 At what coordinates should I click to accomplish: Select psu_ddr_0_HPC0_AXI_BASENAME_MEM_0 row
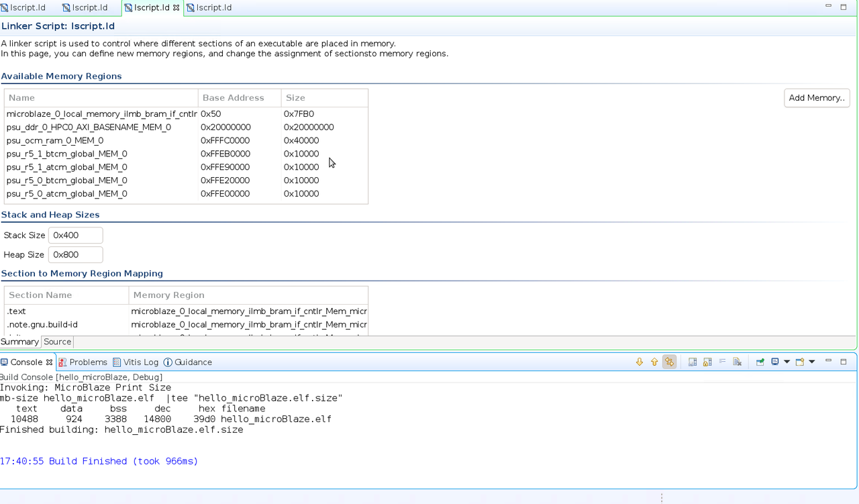click(186, 127)
